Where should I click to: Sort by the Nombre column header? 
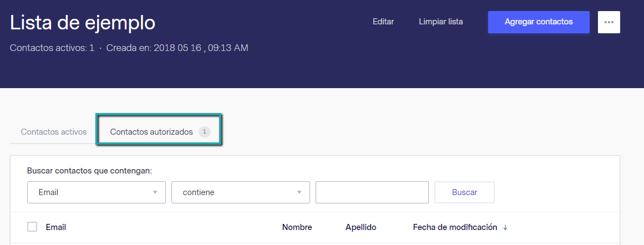(297, 227)
